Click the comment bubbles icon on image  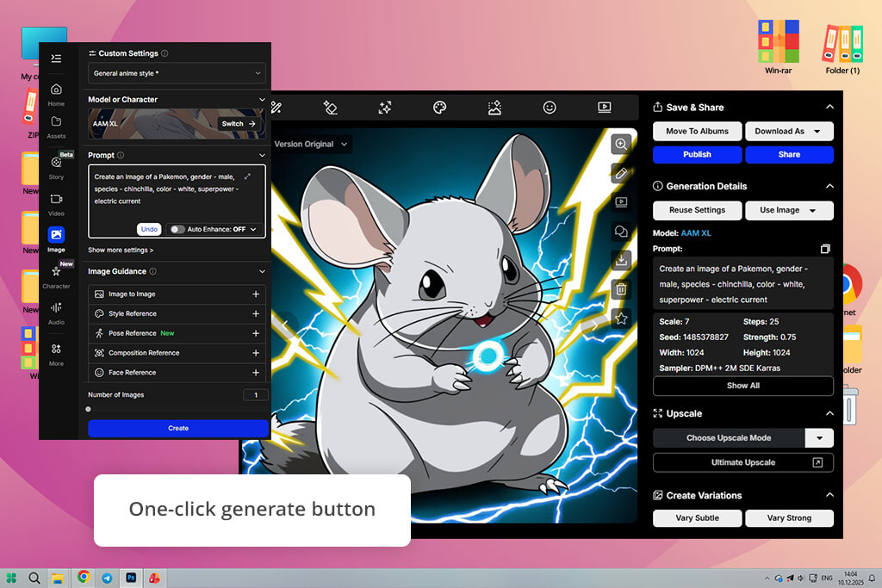[x=621, y=231]
